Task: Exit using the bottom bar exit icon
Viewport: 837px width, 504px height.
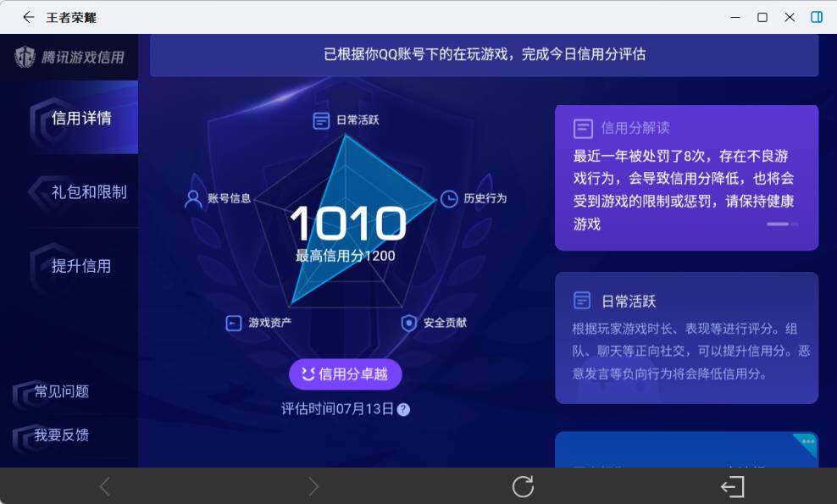Action: coord(732,486)
